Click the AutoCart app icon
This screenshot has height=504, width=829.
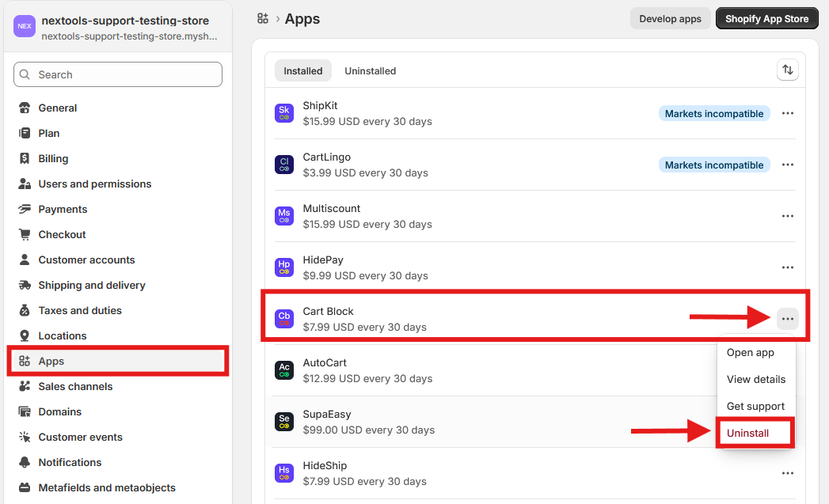click(284, 370)
